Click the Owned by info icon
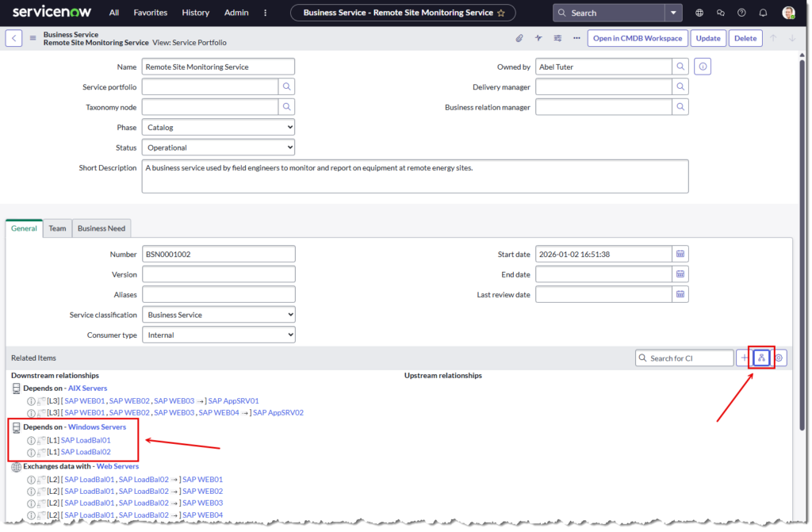812x532 pixels. coord(703,67)
